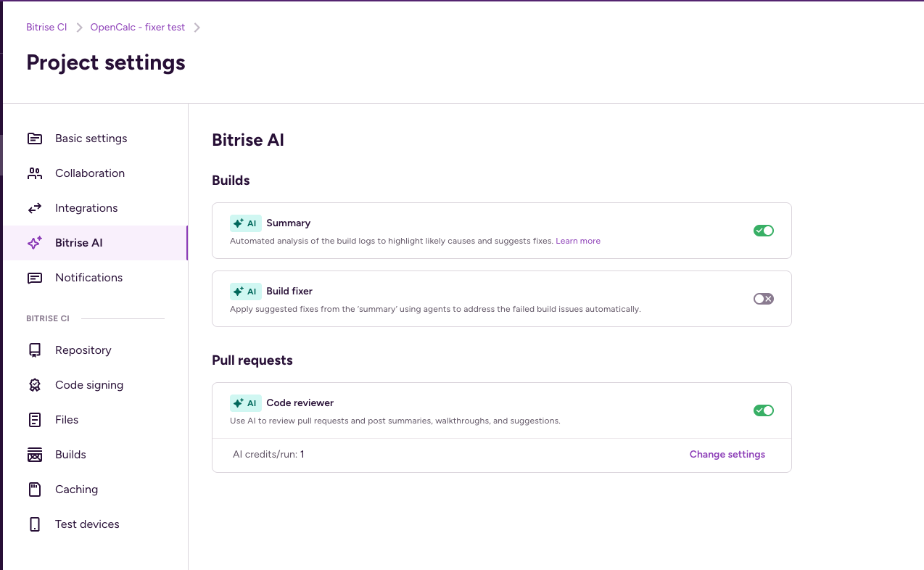The image size is (924, 570).
Task: Open Integrations via the arrows icon
Action: [35, 207]
